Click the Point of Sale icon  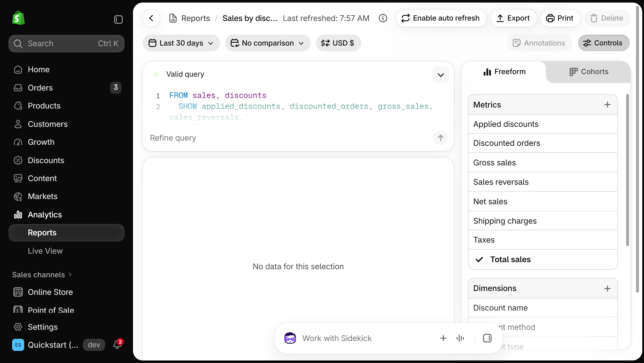pyautogui.click(x=18, y=310)
